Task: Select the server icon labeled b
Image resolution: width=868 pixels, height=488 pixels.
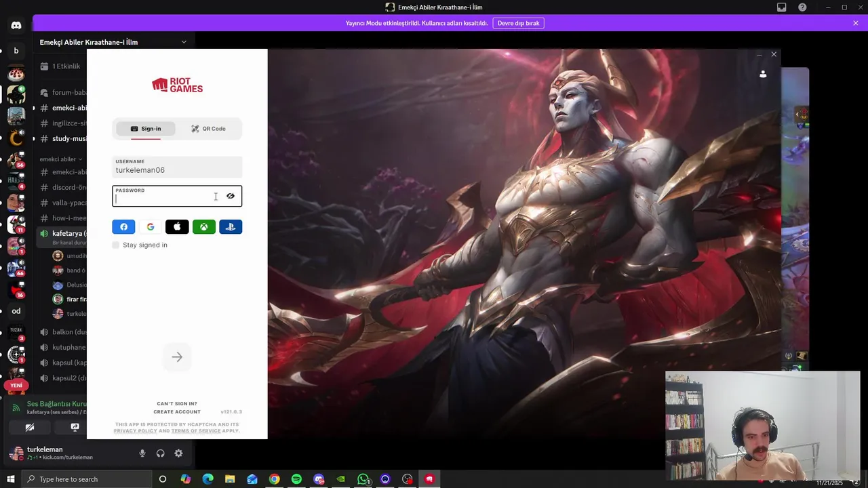Action: click(x=16, y=50)
